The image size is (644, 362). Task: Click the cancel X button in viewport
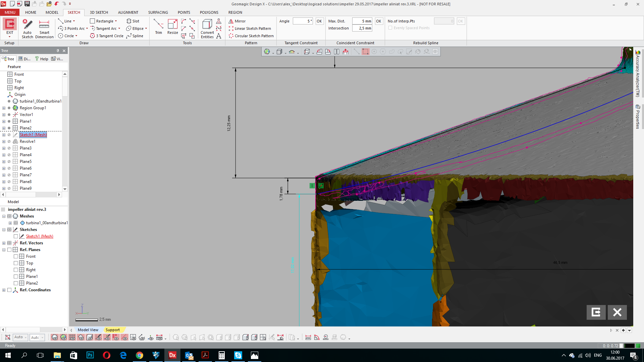click(617, 312)
